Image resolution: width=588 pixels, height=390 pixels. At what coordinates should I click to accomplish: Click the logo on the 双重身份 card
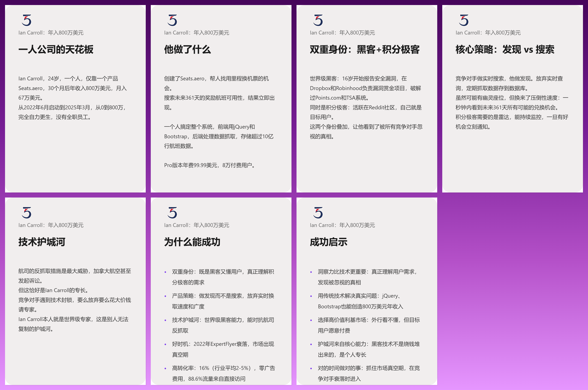[x=318, y=20]
